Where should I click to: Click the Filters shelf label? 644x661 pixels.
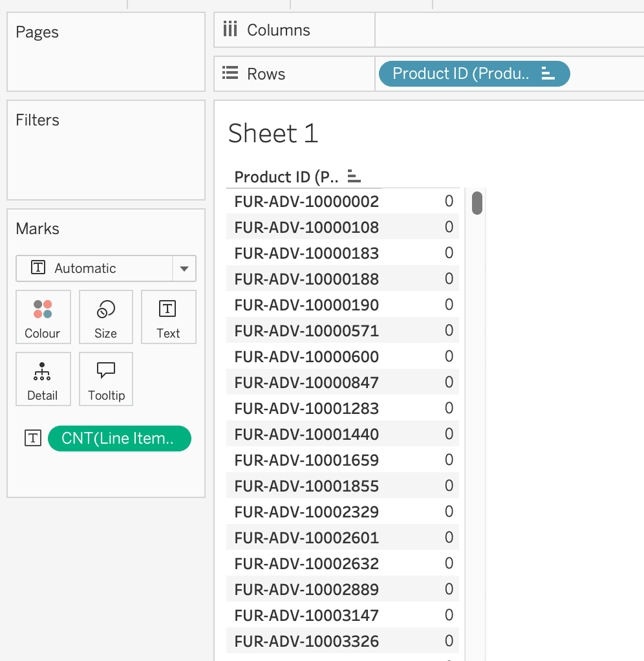pos(38,120)
